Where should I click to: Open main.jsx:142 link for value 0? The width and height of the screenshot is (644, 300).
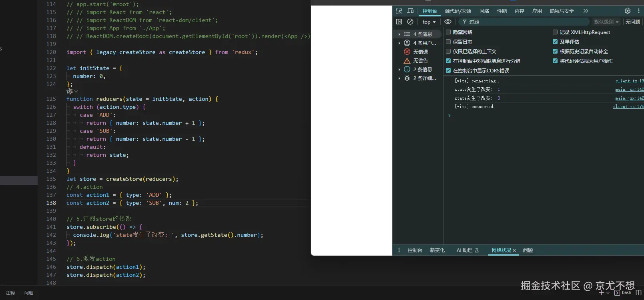point(630,98)
